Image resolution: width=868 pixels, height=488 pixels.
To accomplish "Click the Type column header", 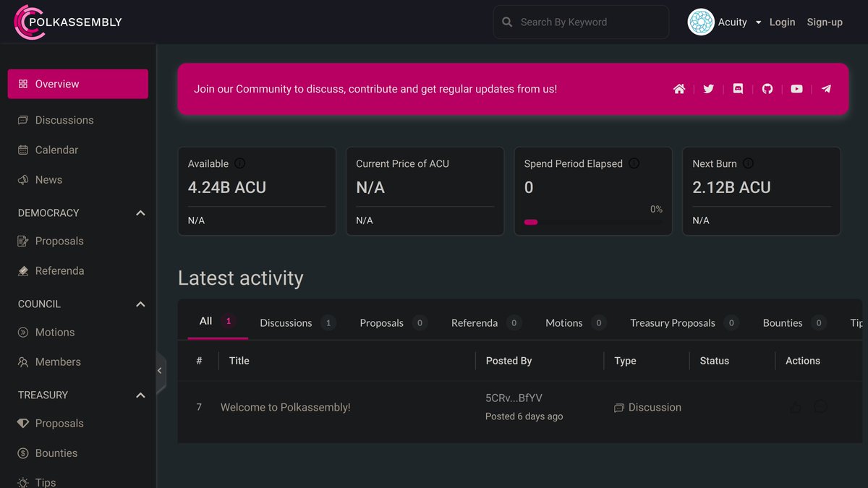I will [x=625, y=361].
